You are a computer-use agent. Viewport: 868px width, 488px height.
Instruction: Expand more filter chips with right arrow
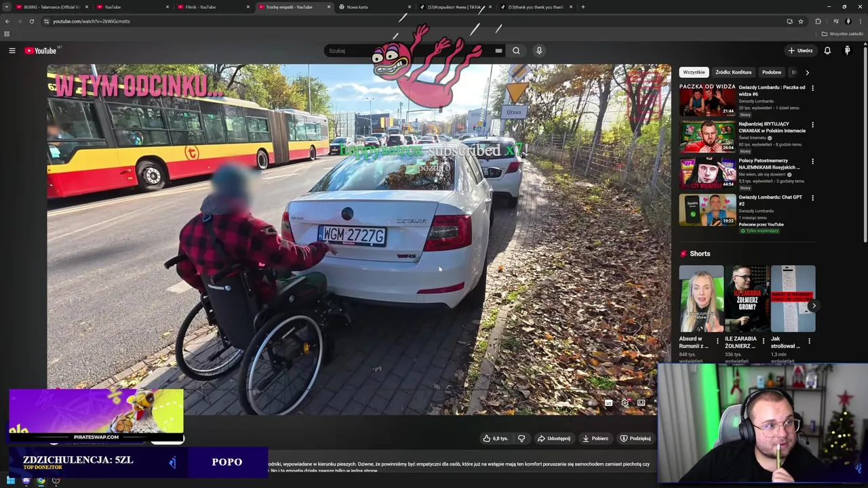807,72
